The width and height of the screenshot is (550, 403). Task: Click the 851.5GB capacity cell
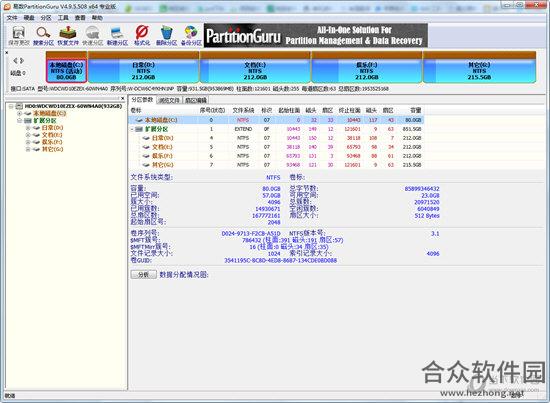[x=412, y=129]
